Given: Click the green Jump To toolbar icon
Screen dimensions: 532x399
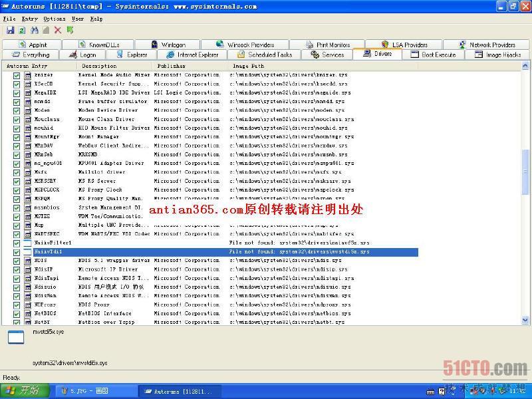Looking at the screenshot, I should tap(70, 31).
